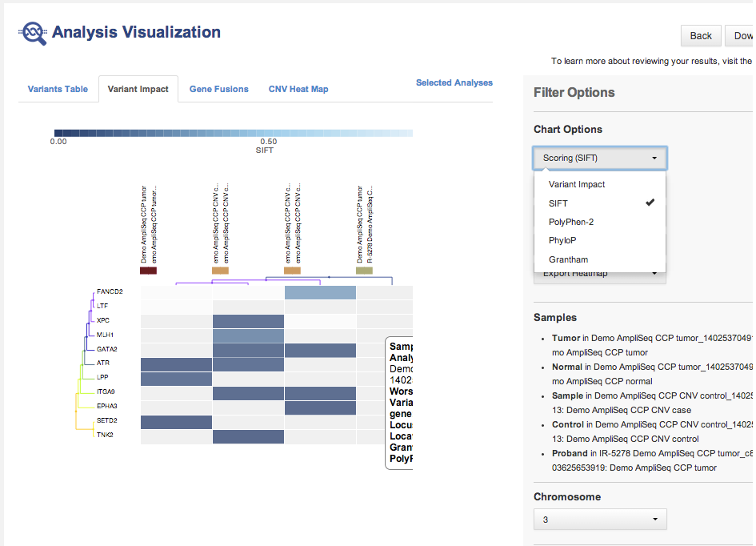Click the Analysis Visualization magnifier logo icon
This screenshot has height=546, width=756.
coord(33,33)
